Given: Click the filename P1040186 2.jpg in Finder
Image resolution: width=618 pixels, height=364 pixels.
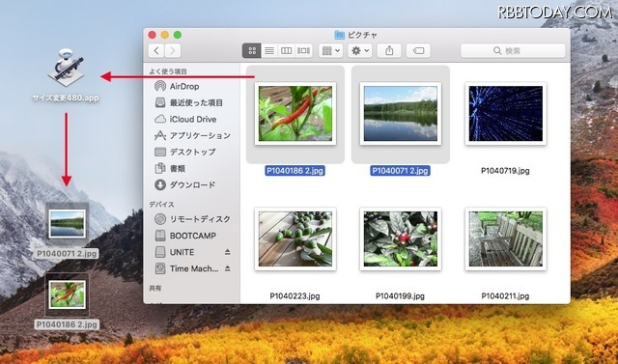Looking at the screenshot, I should pyautogui.click(x=295, y=171).
